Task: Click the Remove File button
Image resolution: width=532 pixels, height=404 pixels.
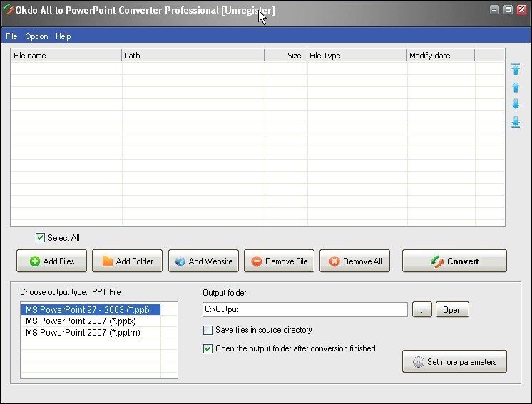Action: coord(280,261)
